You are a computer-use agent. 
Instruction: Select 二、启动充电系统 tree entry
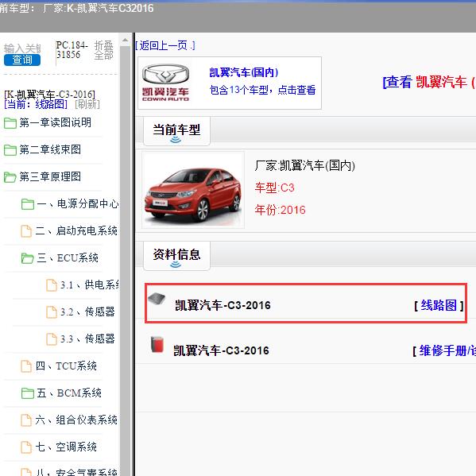(x=76, y=230)
